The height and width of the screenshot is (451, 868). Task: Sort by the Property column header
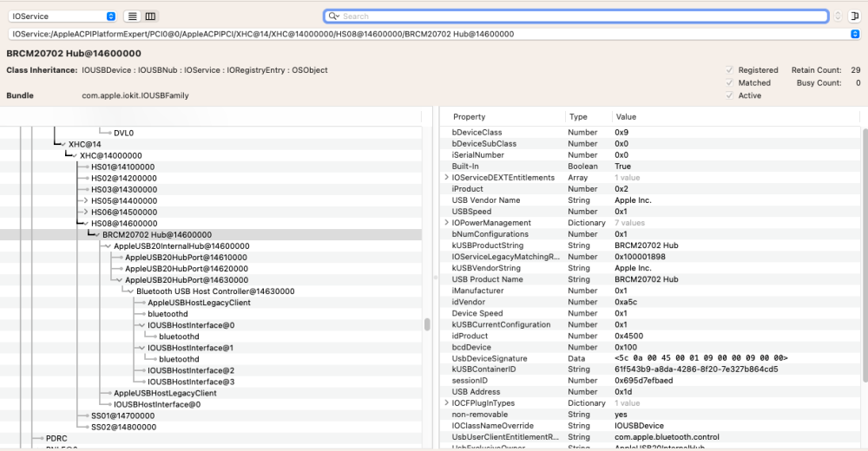[x=469, y=117]
